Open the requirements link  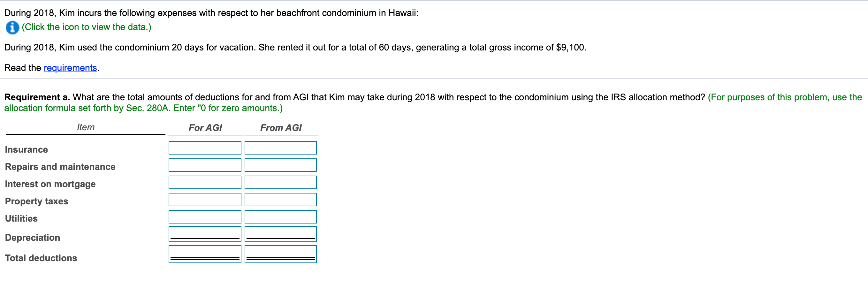tap(70, 68)
